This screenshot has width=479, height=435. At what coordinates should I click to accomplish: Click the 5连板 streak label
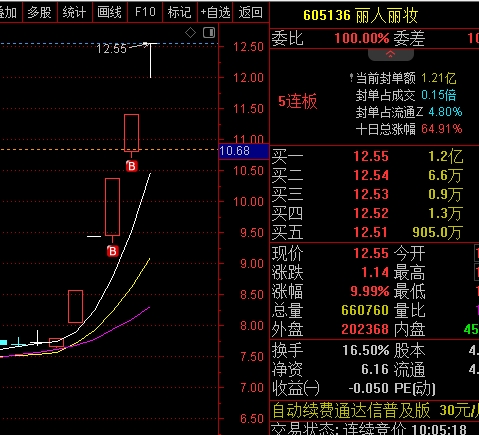(297, 101)
